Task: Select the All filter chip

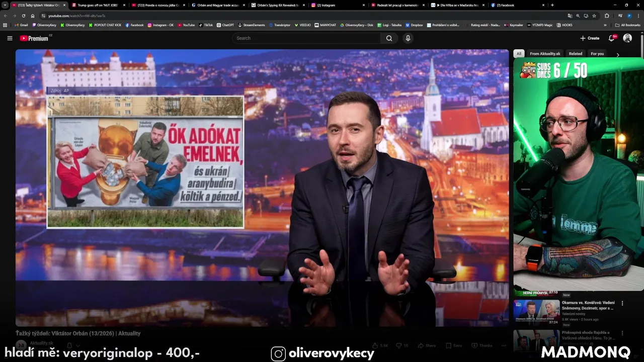Action: [519, 54]
